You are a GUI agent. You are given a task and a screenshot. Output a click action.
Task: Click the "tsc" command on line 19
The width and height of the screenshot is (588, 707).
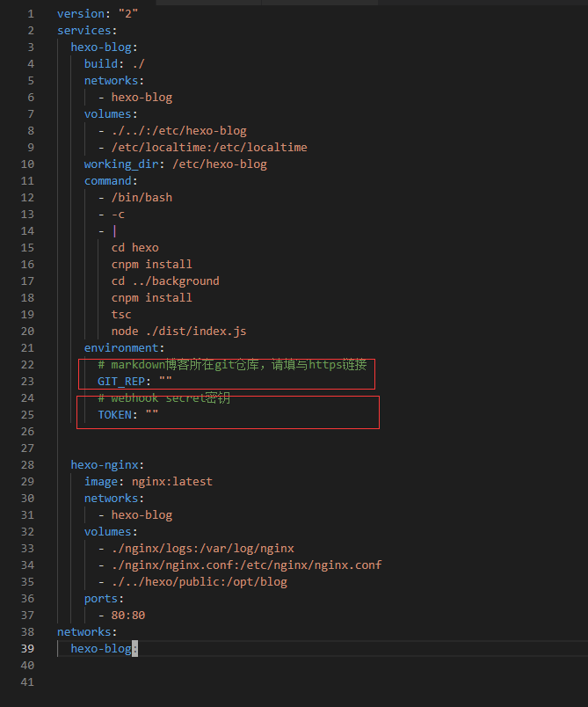tap(121, 315)
